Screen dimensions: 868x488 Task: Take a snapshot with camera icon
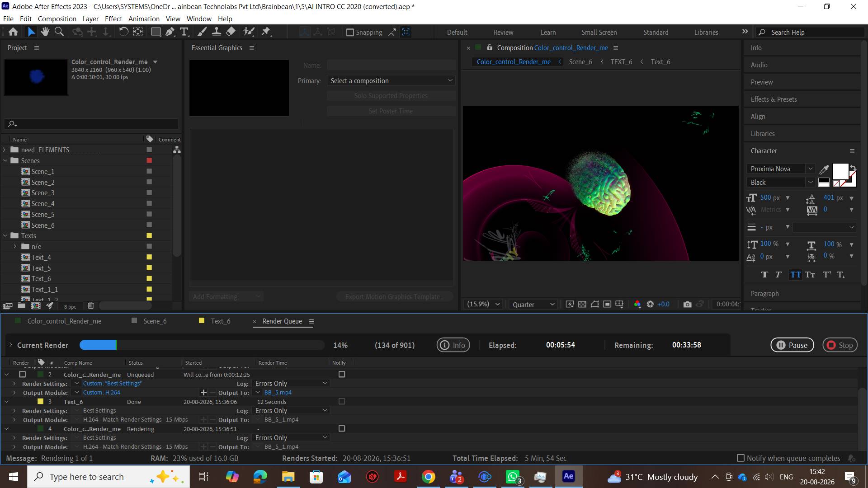687,304
